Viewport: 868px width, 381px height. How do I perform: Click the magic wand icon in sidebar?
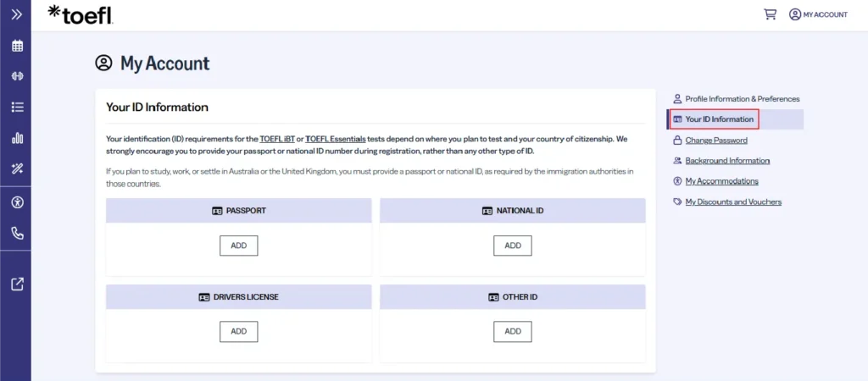tap(17, 168)
